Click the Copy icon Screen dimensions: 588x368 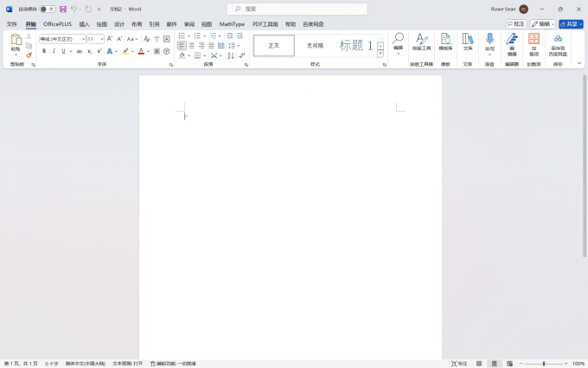click(29, 46)
